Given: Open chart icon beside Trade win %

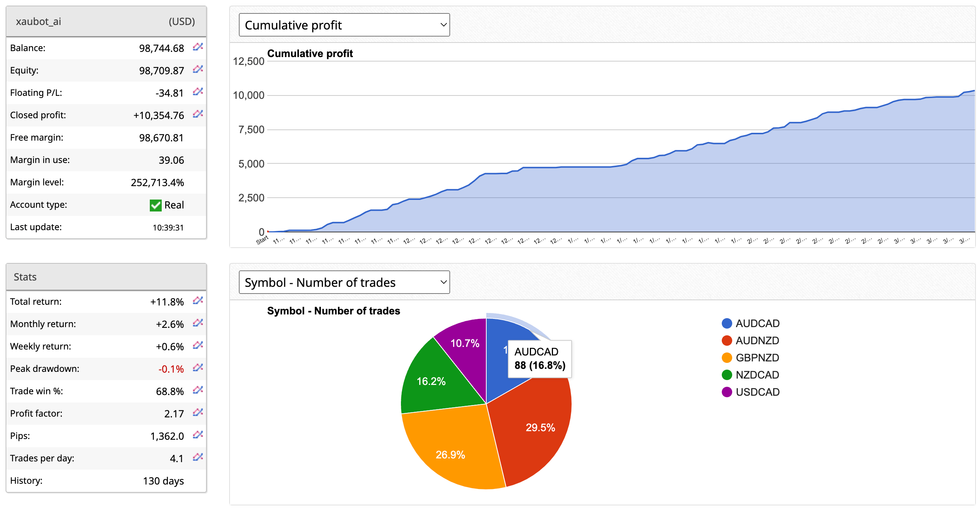Looking at the screenshot, I should point(198,391).
